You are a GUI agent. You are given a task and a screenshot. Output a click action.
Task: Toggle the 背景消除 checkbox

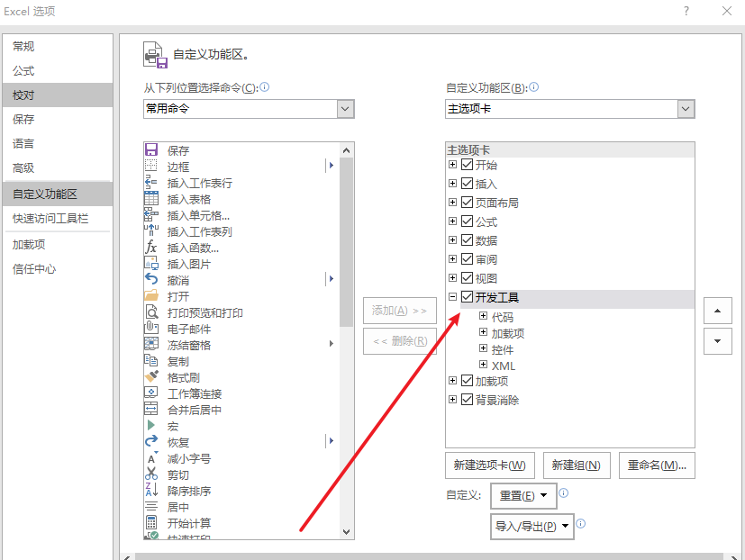pyautogui.click(x=467, y=400)
